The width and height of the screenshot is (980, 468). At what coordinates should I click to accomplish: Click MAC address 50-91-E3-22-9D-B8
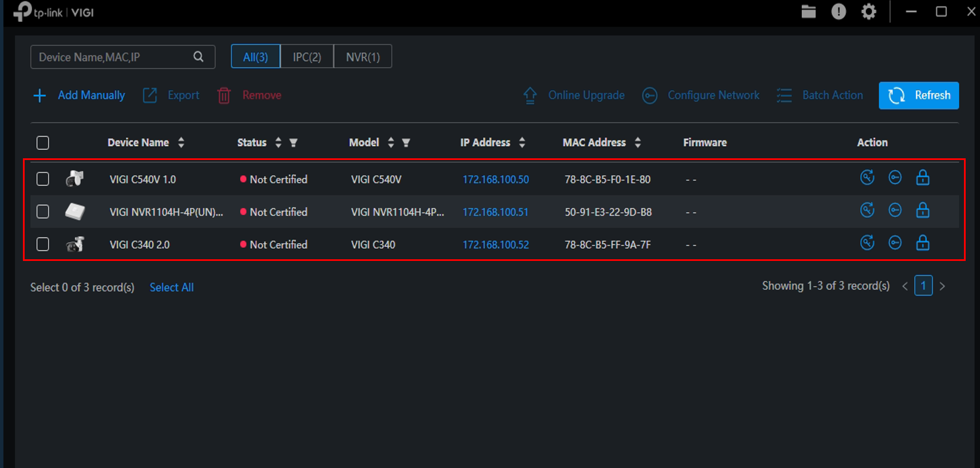pos(608,212)
